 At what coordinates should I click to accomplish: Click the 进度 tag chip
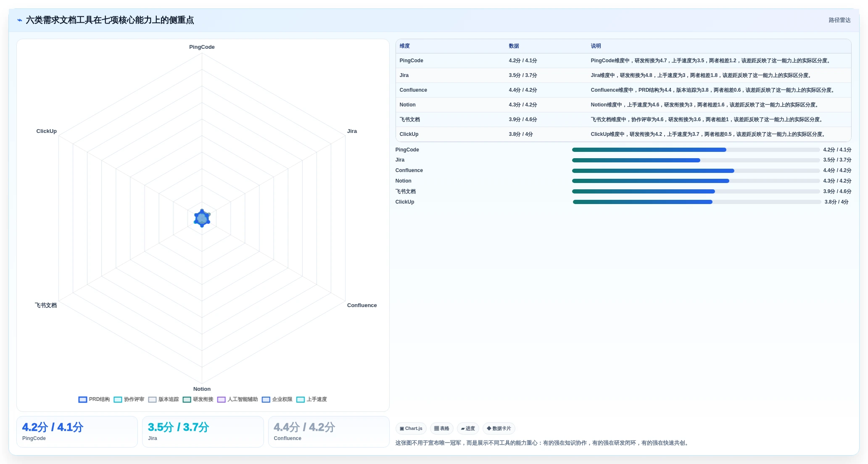(x=468, y=428)
